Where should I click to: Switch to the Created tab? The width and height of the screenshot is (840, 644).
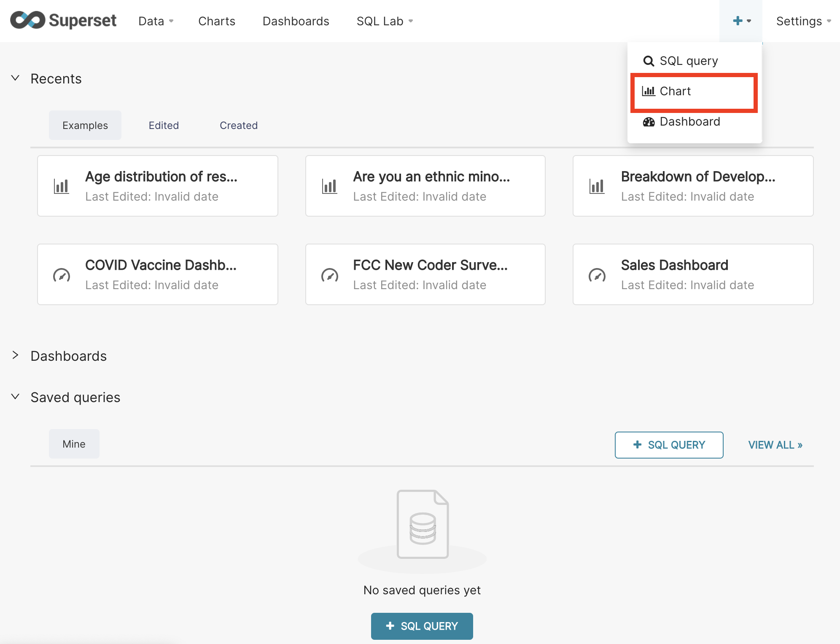[239, 125]
